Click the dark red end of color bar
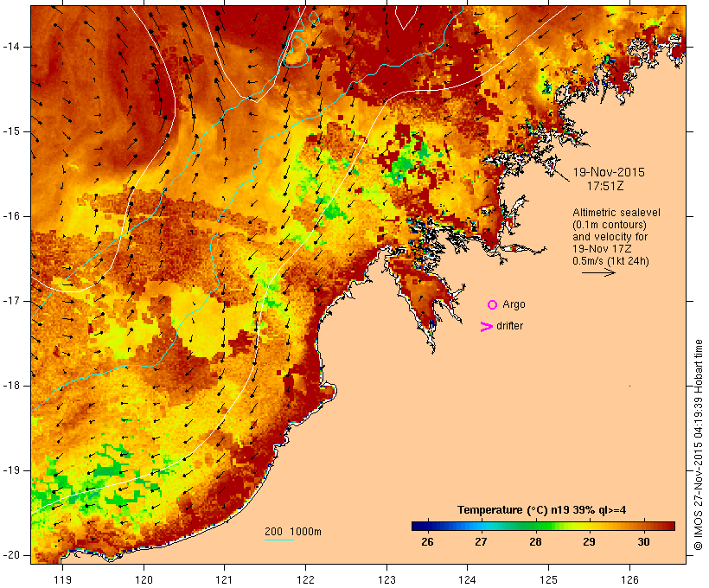Viewport: 709px width, 588px height. 671,526
